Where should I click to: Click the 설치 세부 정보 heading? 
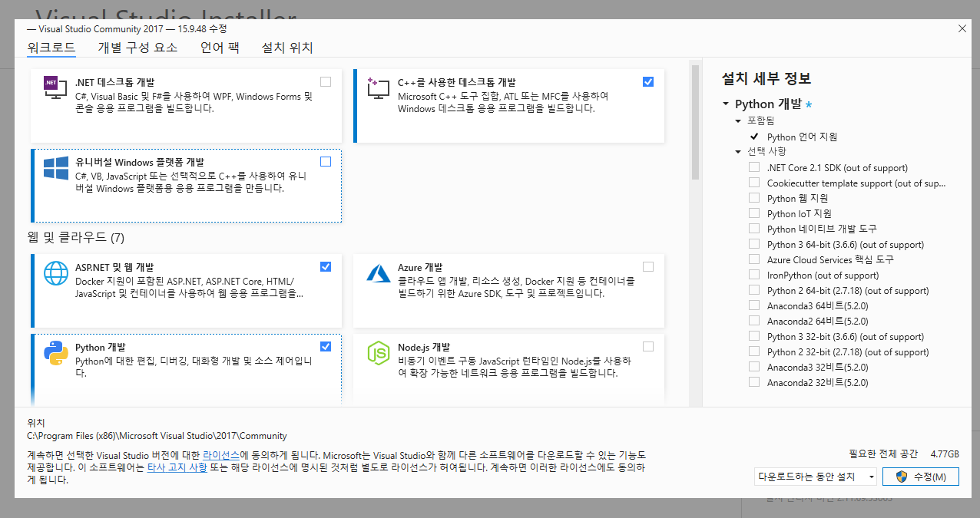click(766, 78)
